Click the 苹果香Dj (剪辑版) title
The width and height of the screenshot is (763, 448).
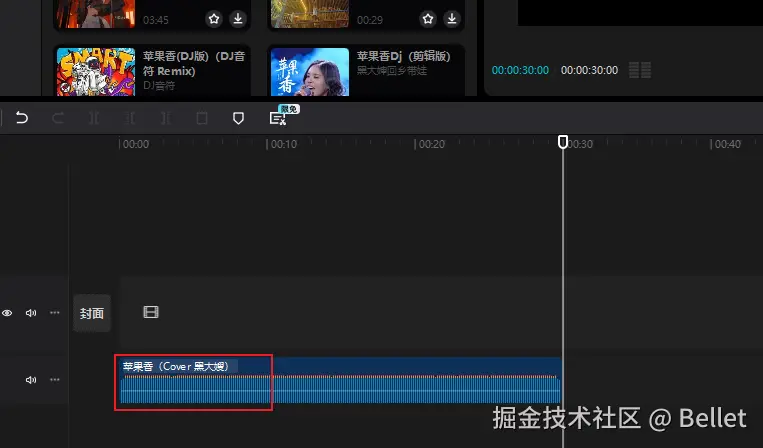click(x=404, y=56)
